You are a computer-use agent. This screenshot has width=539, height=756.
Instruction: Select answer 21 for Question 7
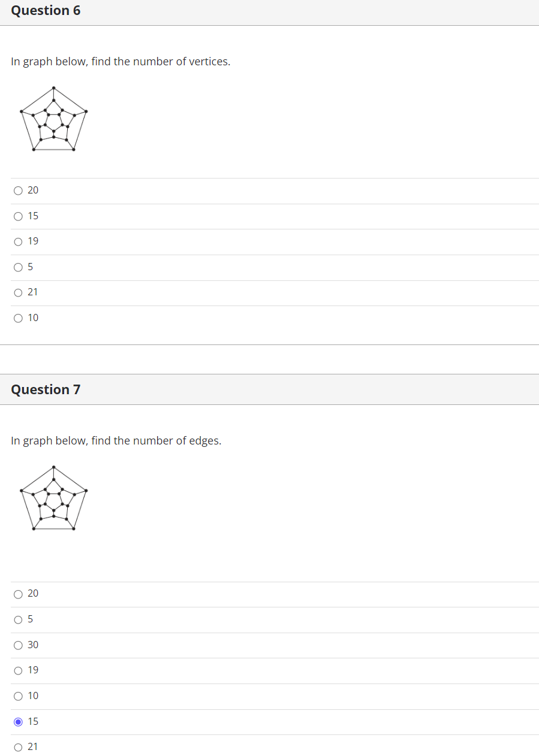[18, 747]
